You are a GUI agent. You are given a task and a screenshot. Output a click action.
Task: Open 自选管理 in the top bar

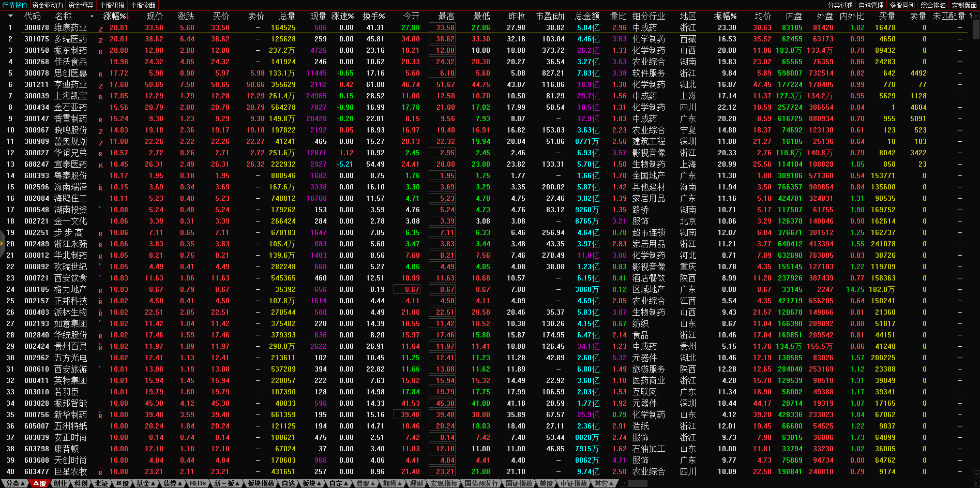click(871, 5)
